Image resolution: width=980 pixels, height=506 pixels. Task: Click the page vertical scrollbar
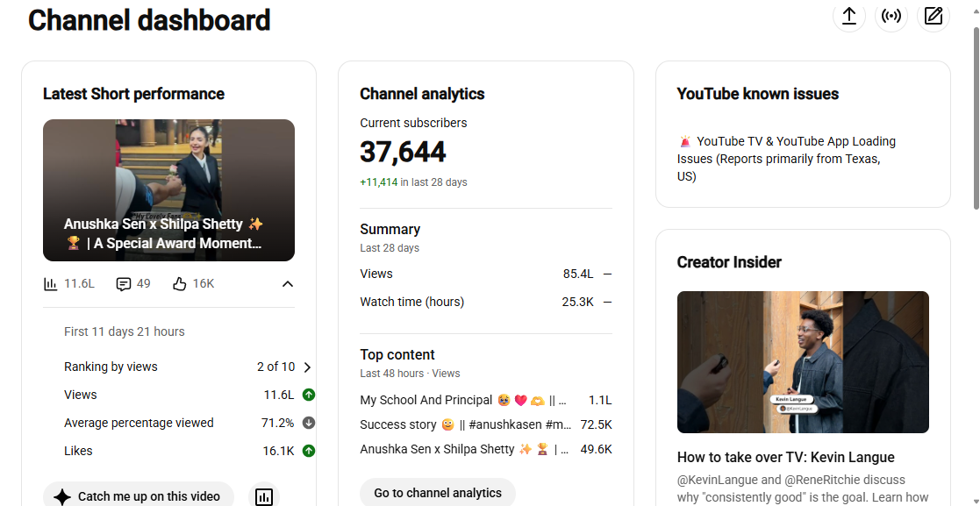(976, 118)
